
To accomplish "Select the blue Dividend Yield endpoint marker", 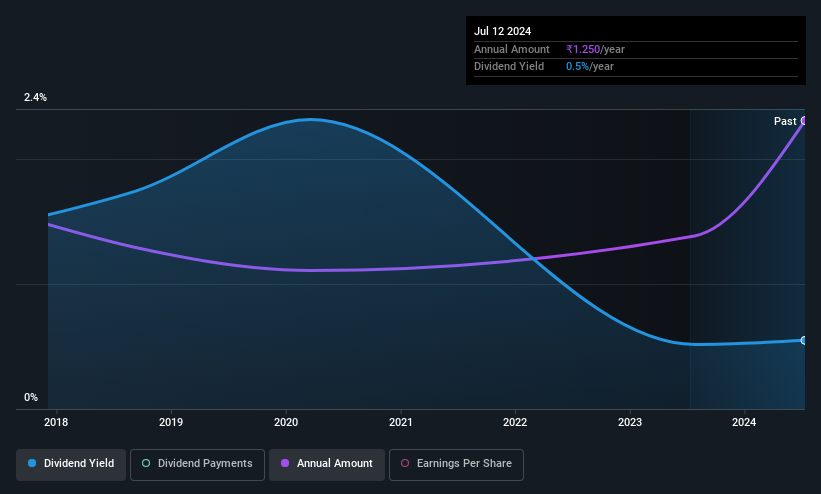I will 804,341.
